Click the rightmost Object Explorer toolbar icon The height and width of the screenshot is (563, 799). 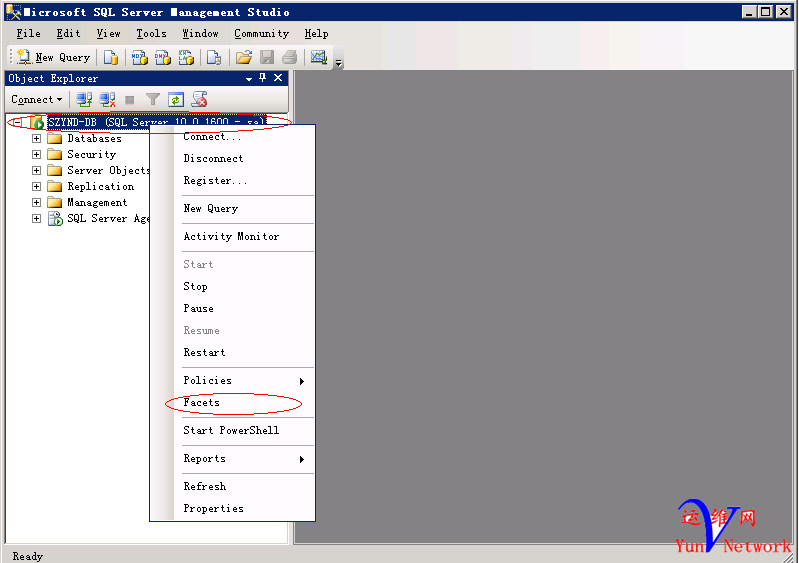click(199, 99)
